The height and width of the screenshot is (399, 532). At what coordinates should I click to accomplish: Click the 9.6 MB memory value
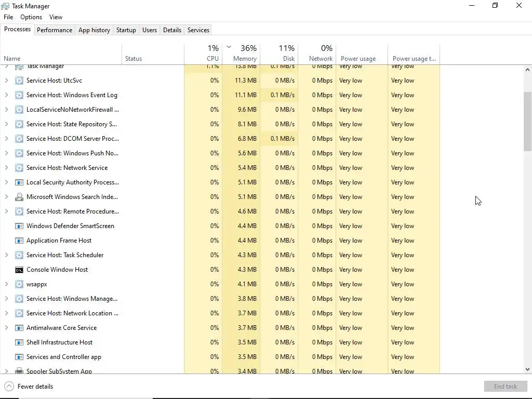click(x=247, y=110)
